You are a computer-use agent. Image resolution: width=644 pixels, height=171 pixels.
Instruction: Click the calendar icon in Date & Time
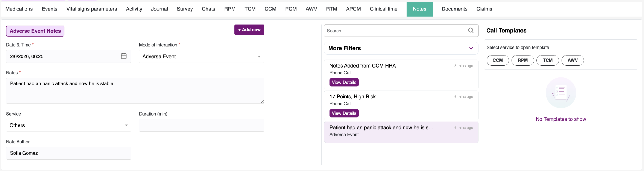[x=123, y=56]
